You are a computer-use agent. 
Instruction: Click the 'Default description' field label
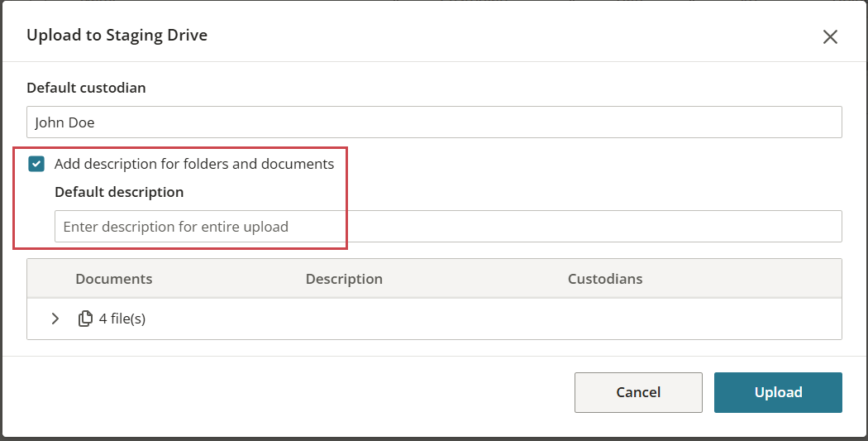[x=119, y=192]
